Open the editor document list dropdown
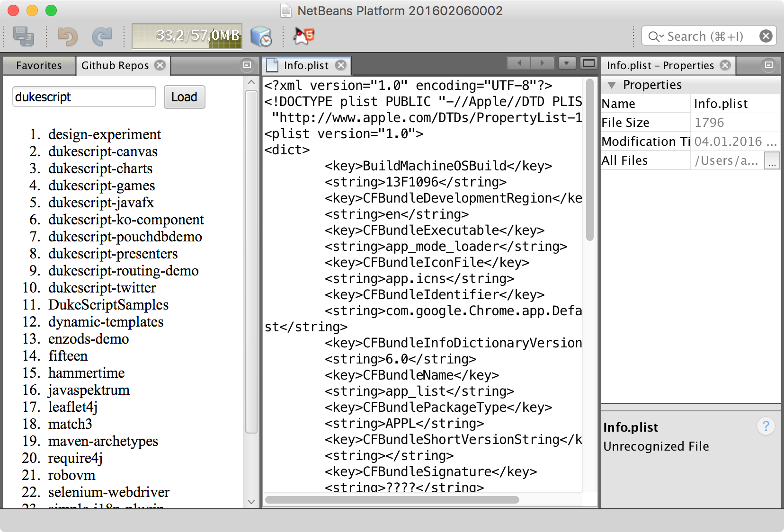The height and width of the screenshot is (532, 784). (566, 63)
